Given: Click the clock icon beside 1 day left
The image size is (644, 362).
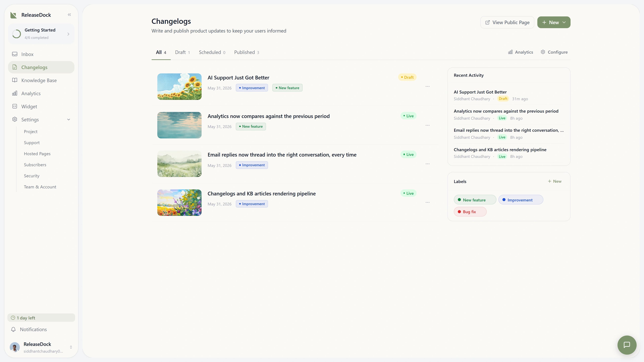Looking at the screenshot, I should (x=13, y=318).
